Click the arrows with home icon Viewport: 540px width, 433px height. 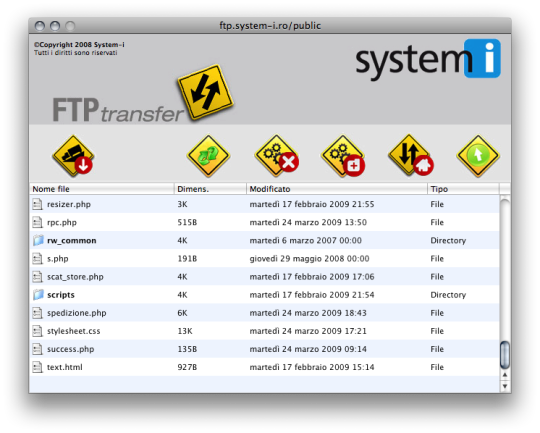point(411,156)
